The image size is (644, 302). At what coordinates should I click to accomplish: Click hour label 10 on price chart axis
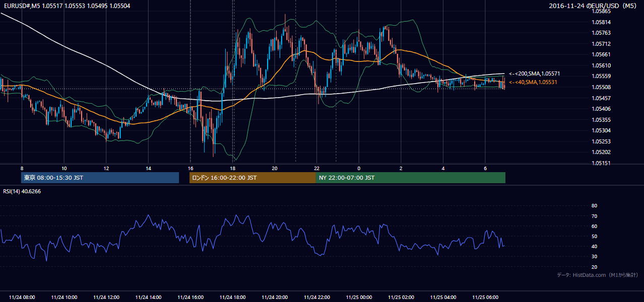click(64, 168)
